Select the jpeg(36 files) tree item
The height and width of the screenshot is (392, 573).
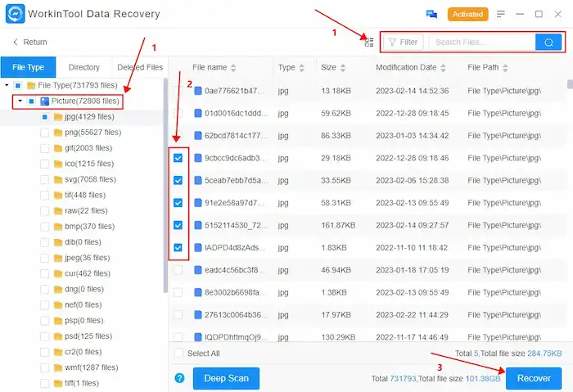point(88,258)
